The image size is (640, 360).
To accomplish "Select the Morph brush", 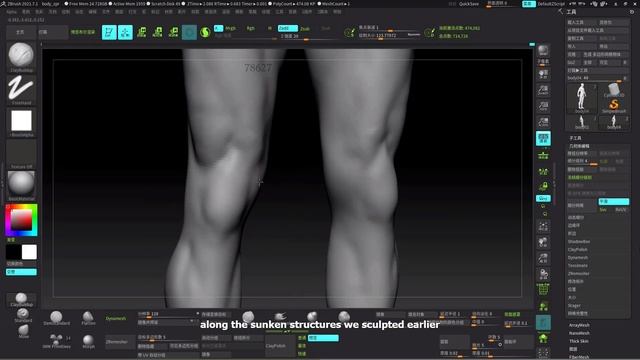I will [88, 341].
